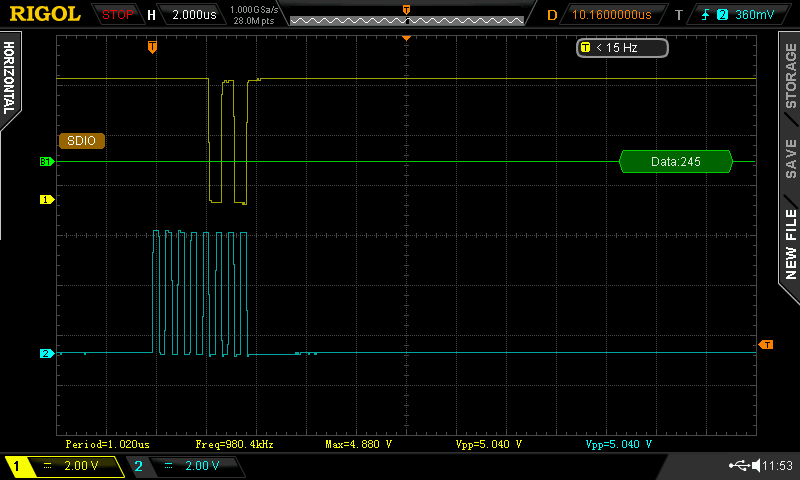Select the 10.1600000us delay value
The width and height of the screenshot is (800, 480).
pos(611,15)
